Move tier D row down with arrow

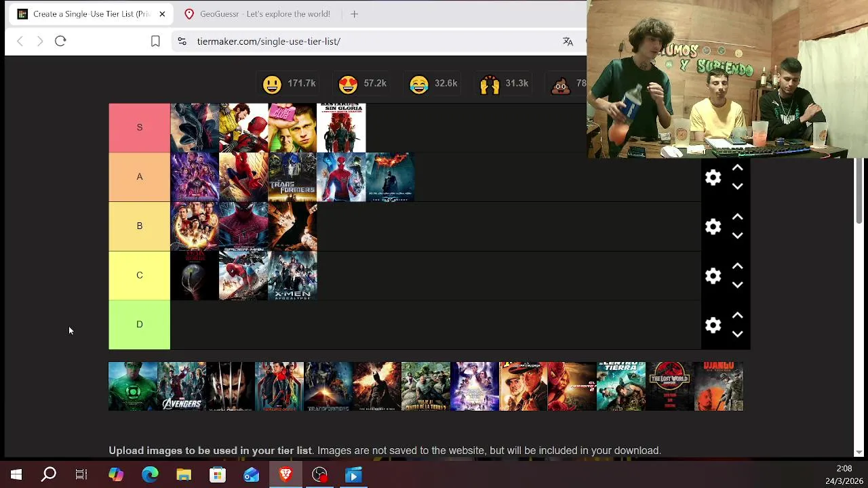(737, 334)
